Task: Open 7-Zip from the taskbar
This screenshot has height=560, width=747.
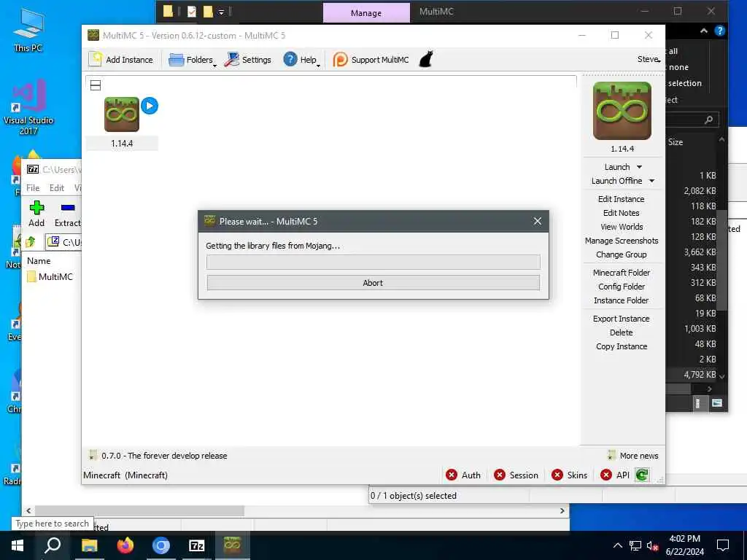Action: pyautogui.click(x=197, y=545)
